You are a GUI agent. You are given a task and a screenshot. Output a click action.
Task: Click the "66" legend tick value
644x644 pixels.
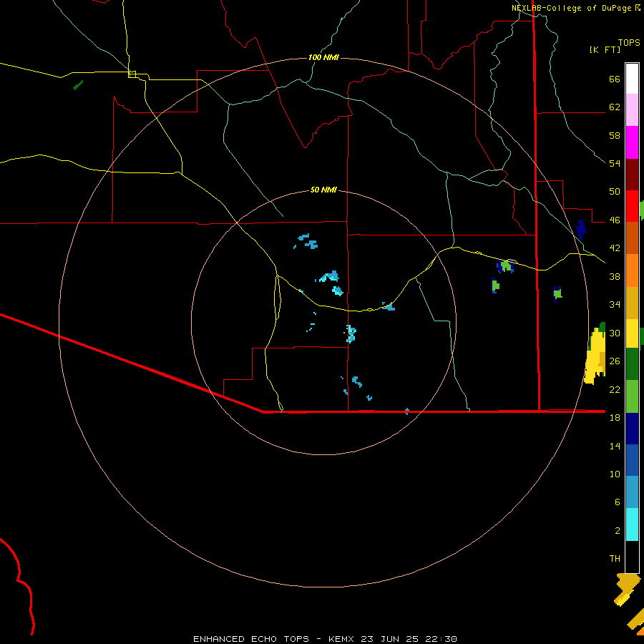point(615,79)
